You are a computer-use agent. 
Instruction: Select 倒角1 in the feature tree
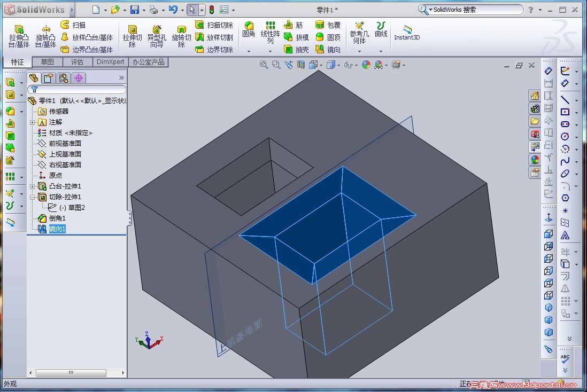[57, 218]
